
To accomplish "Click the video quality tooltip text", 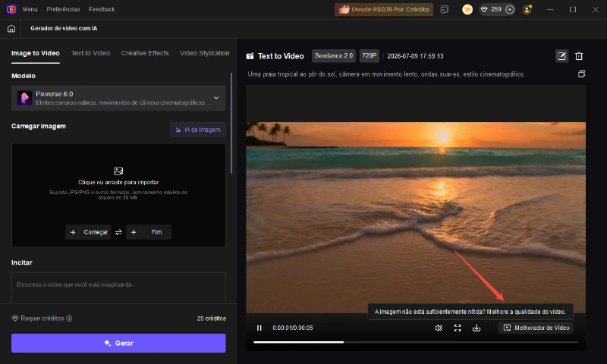I will 470,312.
